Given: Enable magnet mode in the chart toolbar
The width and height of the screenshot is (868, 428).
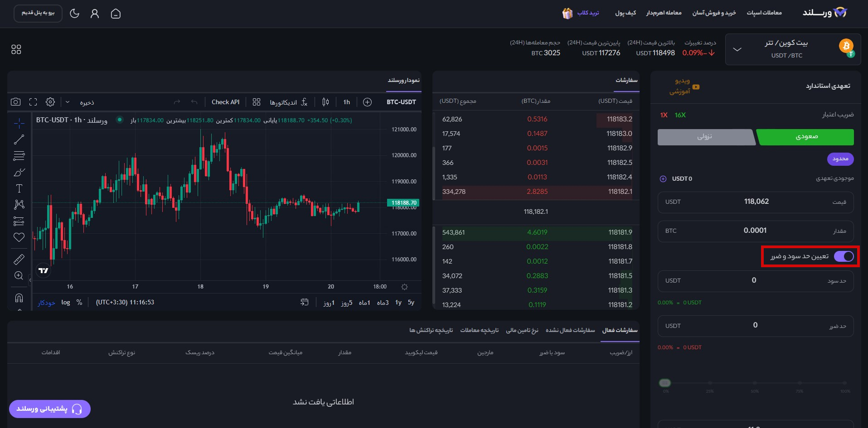Looking at the screenshot, I should [19, 298].
